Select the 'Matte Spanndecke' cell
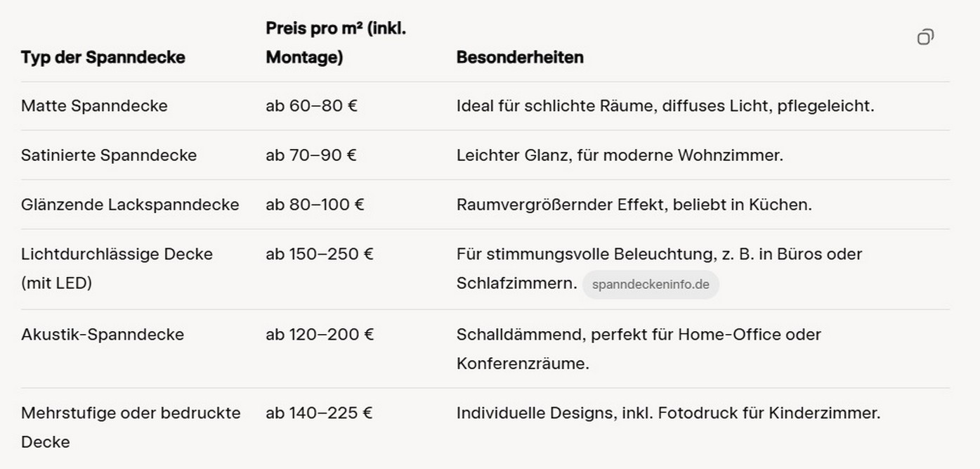The height and width of the screenshot is (469, 980). point(94,106)
